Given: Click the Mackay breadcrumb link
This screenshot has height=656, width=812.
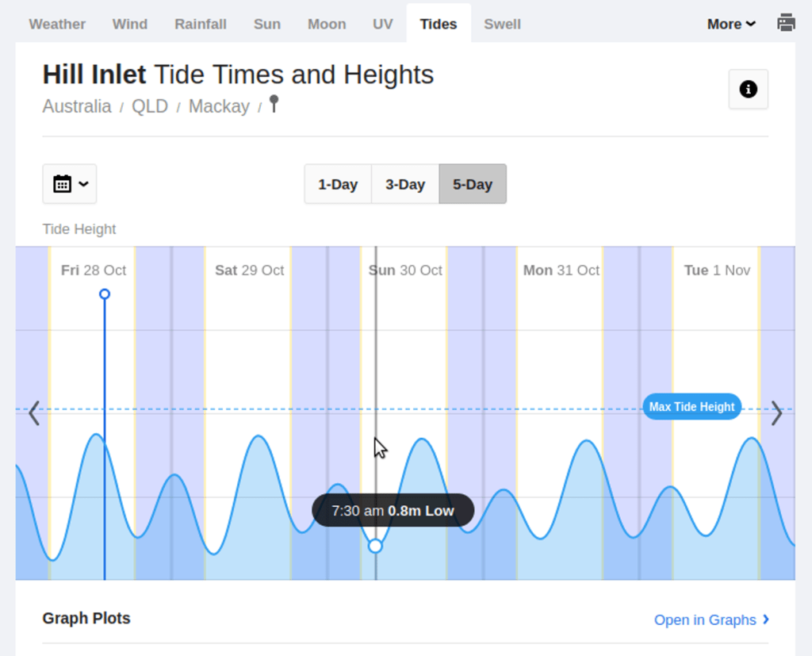Looking at the screenshot, I should [219, 106].
